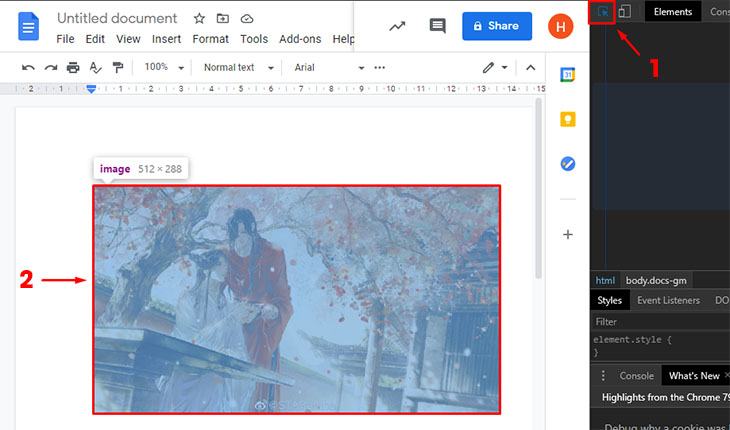This screenshot has height=430, width=730.
Task: Activate the DevTools inspect element tool
Action: point(602,12)
